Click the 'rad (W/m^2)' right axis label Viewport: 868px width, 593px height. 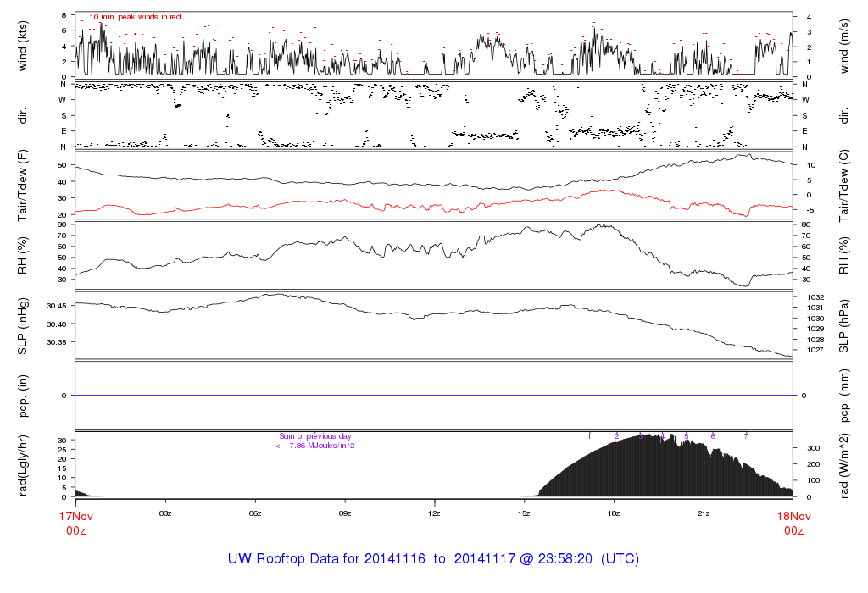pos(845,464)
